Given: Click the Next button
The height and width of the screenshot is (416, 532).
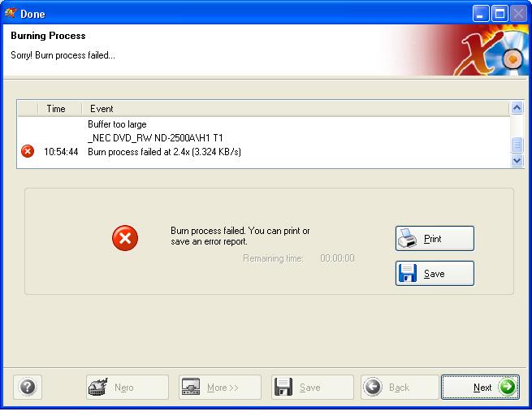Looking at the screenshot, I should pyautogui.click(x=480, y=387).
